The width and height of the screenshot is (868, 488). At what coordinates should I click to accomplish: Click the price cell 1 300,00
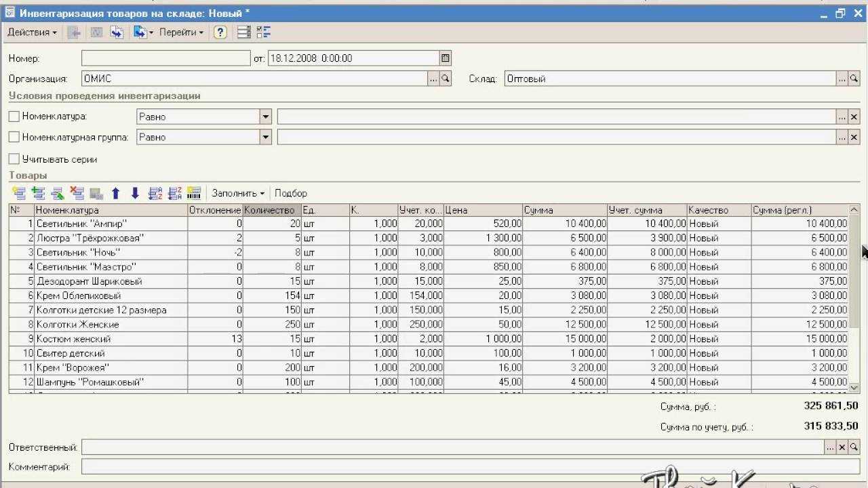[x=484, y=238]
